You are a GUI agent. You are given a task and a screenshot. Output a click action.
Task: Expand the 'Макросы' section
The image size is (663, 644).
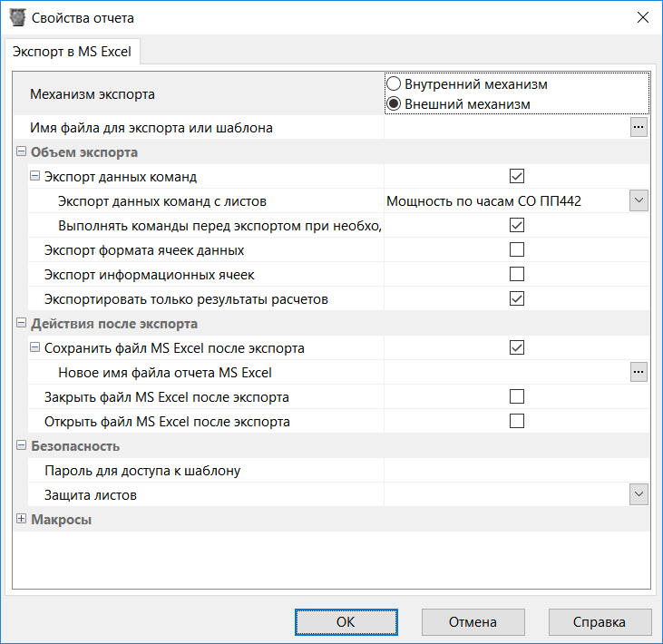(x=21, y=520)
